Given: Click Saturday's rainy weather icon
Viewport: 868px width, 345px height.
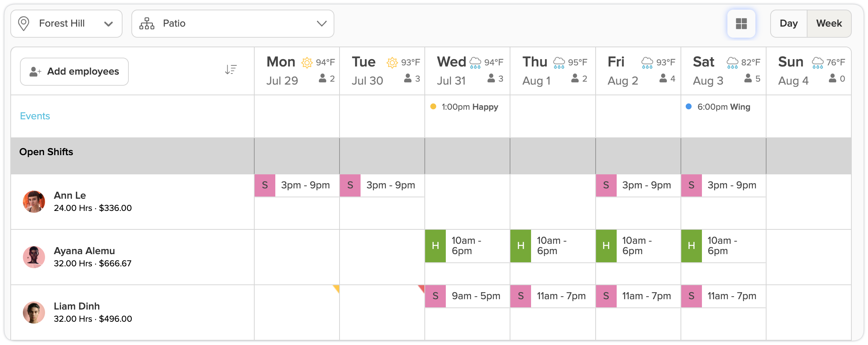Looking at the screenshot, I should tap(732, 62).
